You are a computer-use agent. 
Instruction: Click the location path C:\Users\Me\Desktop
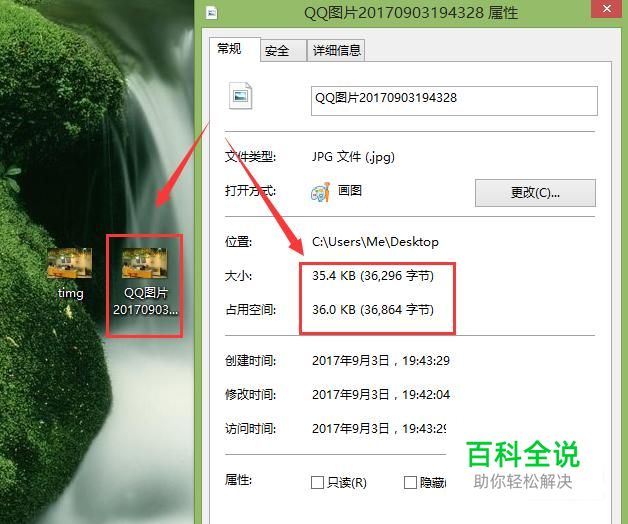click(x=375, y=242)
